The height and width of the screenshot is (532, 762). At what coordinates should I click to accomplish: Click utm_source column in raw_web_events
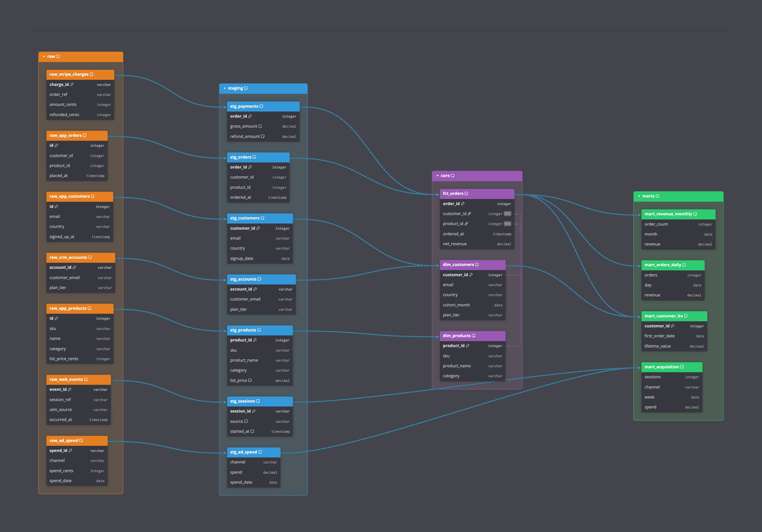79,410
